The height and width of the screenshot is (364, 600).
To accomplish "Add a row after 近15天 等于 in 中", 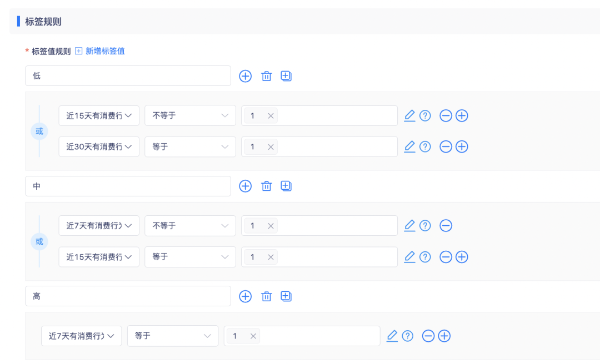I will pos(462,257).
